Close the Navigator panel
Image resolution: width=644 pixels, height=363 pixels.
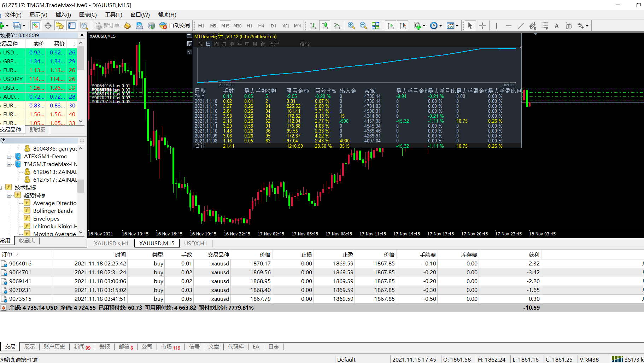(x=82, y=141)
